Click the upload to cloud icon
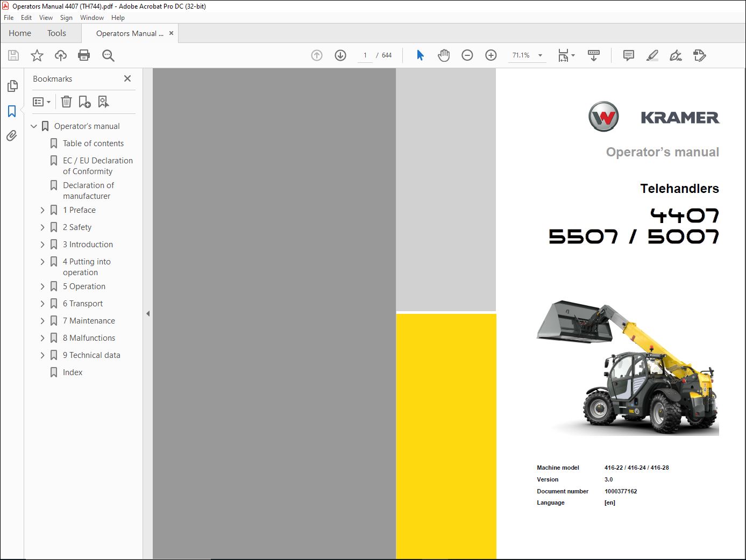 61,55
